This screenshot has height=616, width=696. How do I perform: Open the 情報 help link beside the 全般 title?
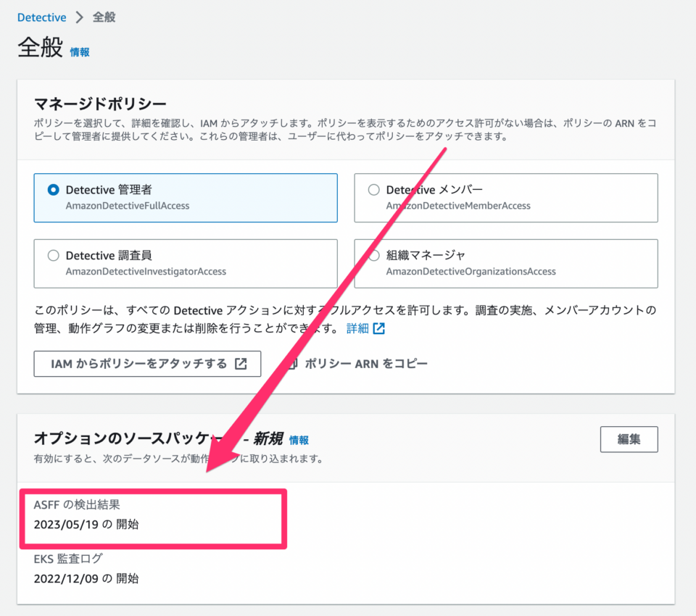click(79, 52)
